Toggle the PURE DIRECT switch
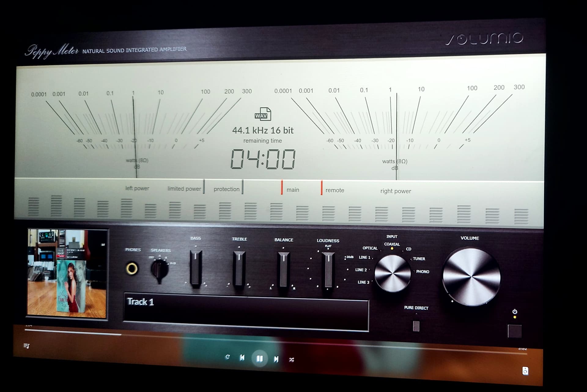 click(416, 326)
